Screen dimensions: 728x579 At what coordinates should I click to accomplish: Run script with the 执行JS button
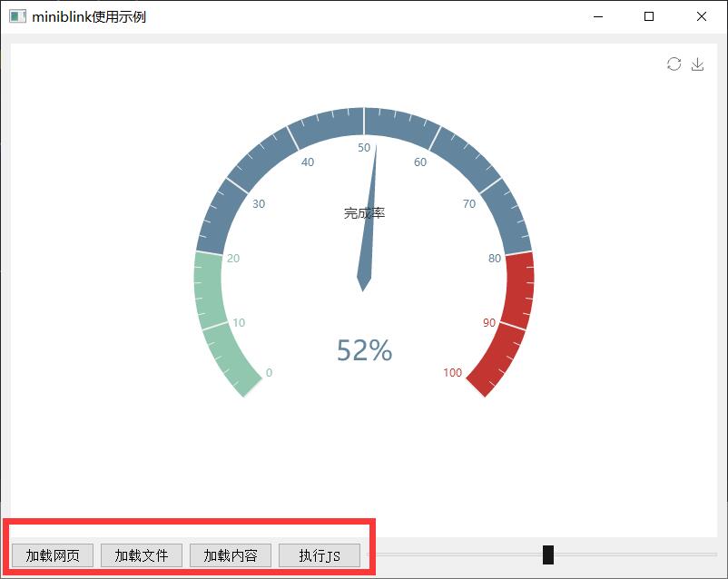pos(320,555)
